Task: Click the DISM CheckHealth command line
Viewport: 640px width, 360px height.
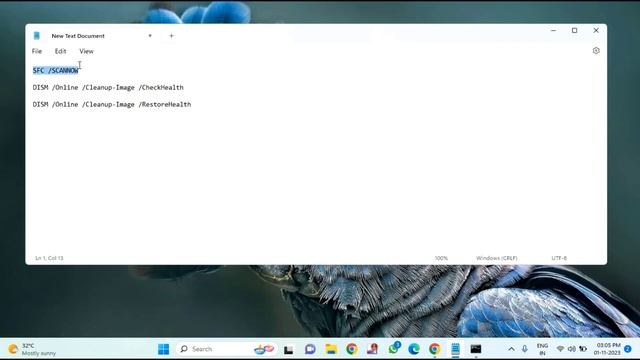Action: coord(108,87)
